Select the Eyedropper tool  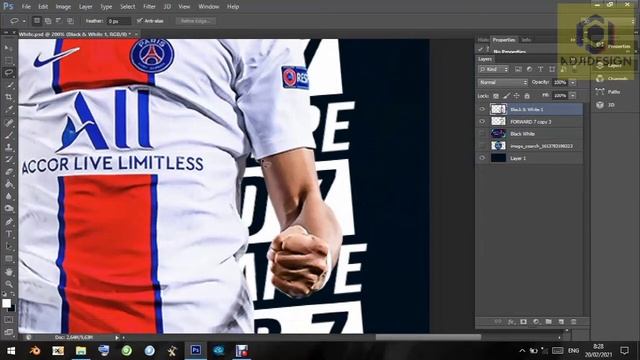pyautogui.click(x=9, y=110)
